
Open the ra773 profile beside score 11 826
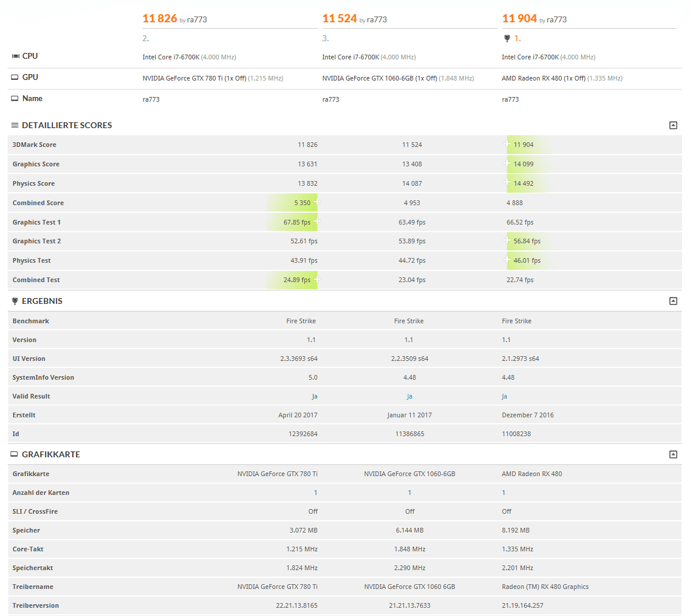pos(197,19)
